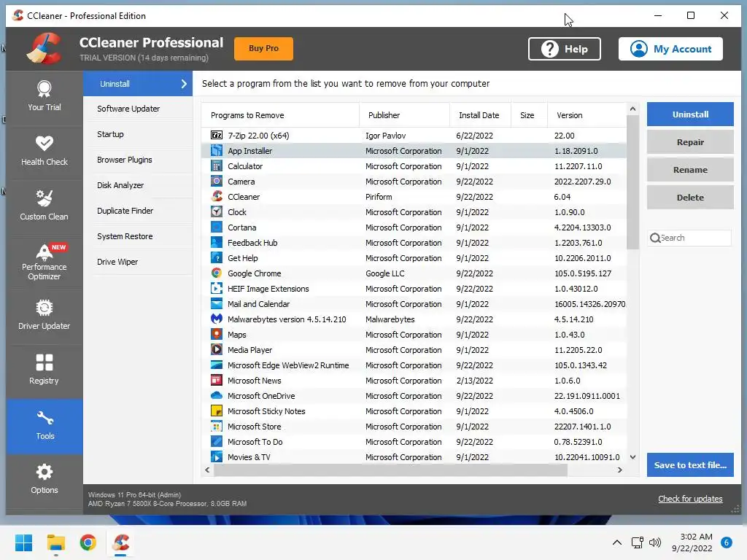Open Performance Optimizer

point(44,262)
